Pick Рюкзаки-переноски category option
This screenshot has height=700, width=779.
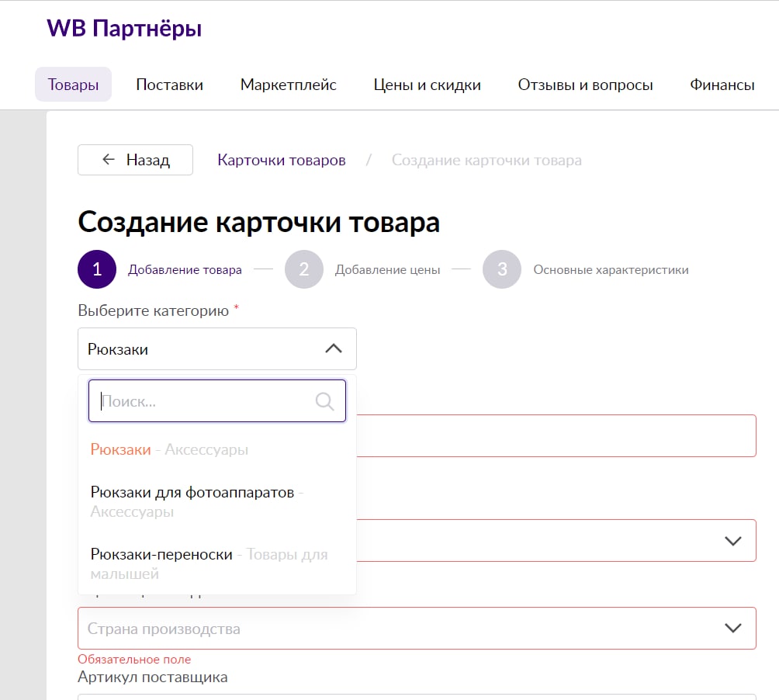coord(161,555)
